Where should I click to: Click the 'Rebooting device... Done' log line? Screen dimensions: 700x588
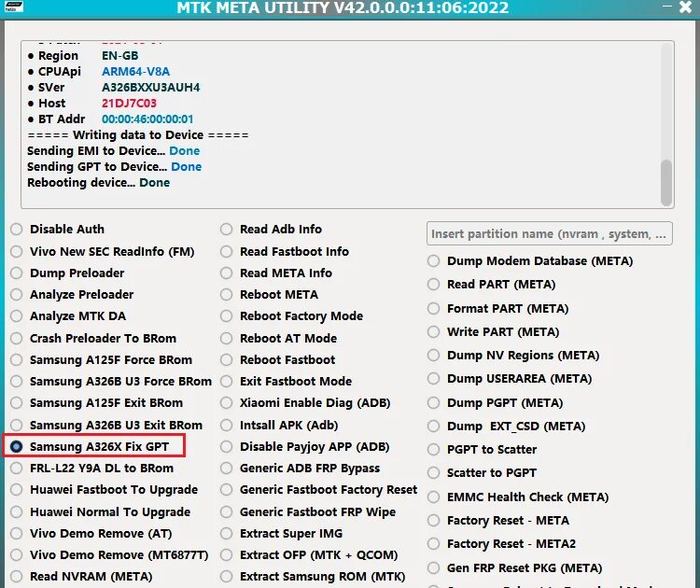(99, 183)
